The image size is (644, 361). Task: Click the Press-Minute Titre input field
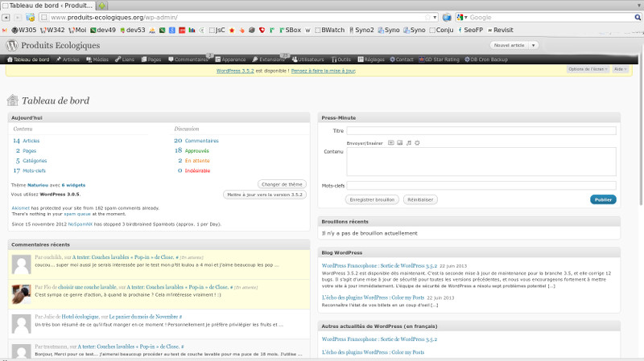pyautogui.click(x=481, y=131)
